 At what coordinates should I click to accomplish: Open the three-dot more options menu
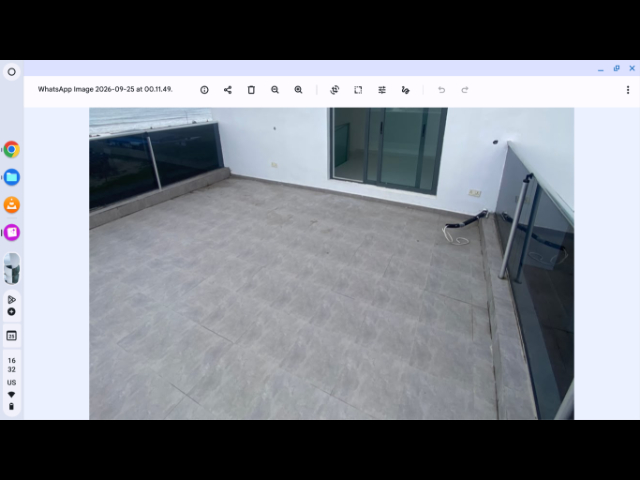tap(628, 90)
